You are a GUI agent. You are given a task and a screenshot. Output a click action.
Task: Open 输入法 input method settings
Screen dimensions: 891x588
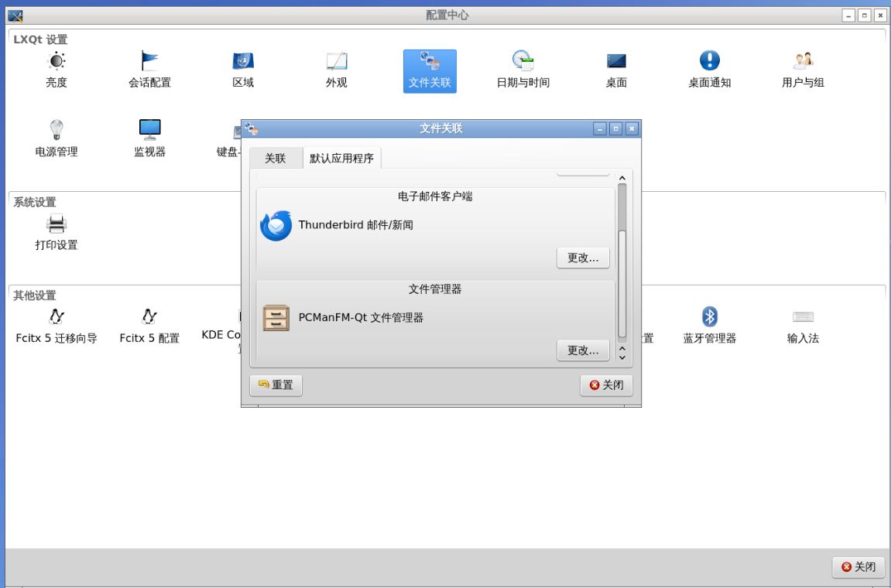[802, 326]
